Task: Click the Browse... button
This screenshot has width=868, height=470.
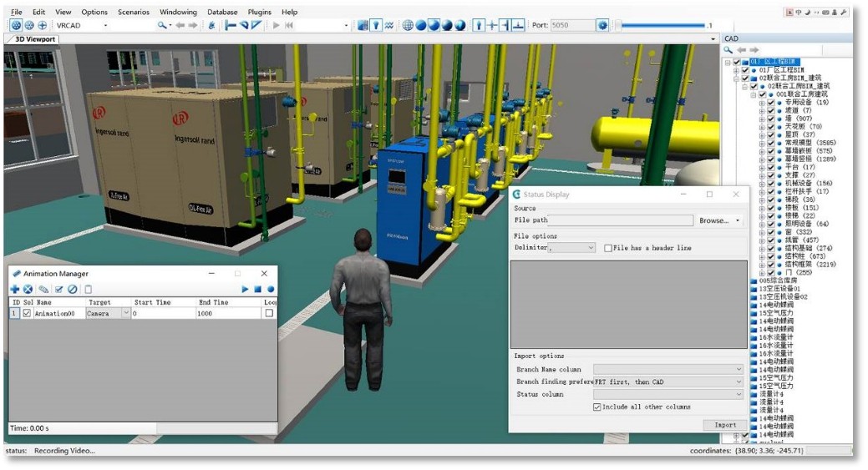Action: click(718, 220)
